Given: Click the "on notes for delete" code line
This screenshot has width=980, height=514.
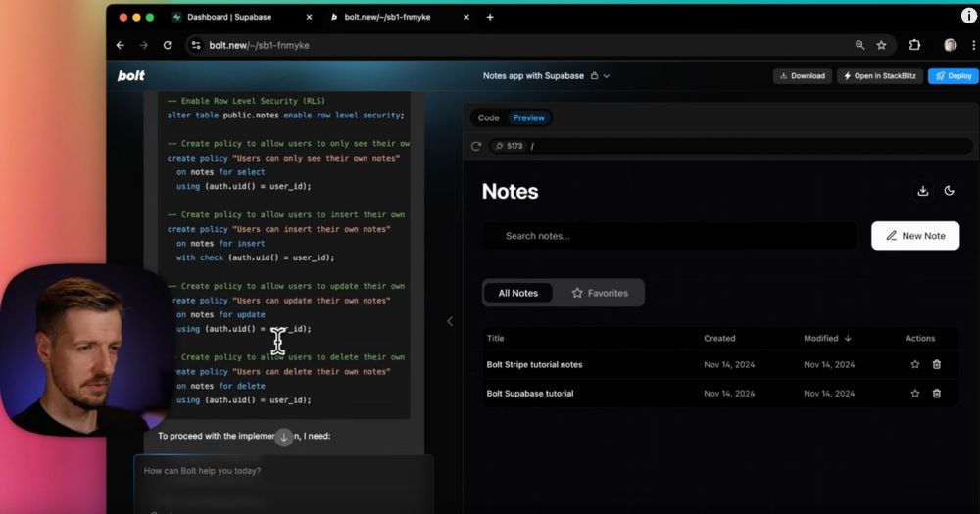Looking at the screenshot, I should [x=220, y=386].
